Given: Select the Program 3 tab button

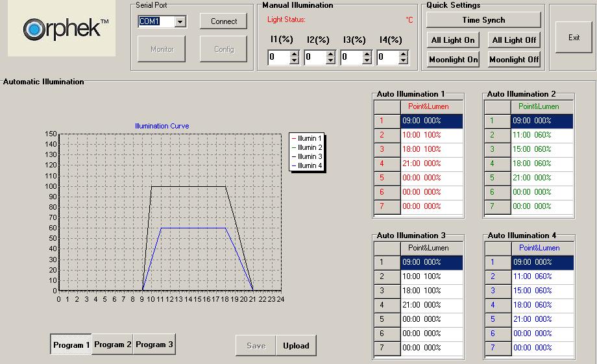Looking at the screenshot, I should click(x=154, y=345).
